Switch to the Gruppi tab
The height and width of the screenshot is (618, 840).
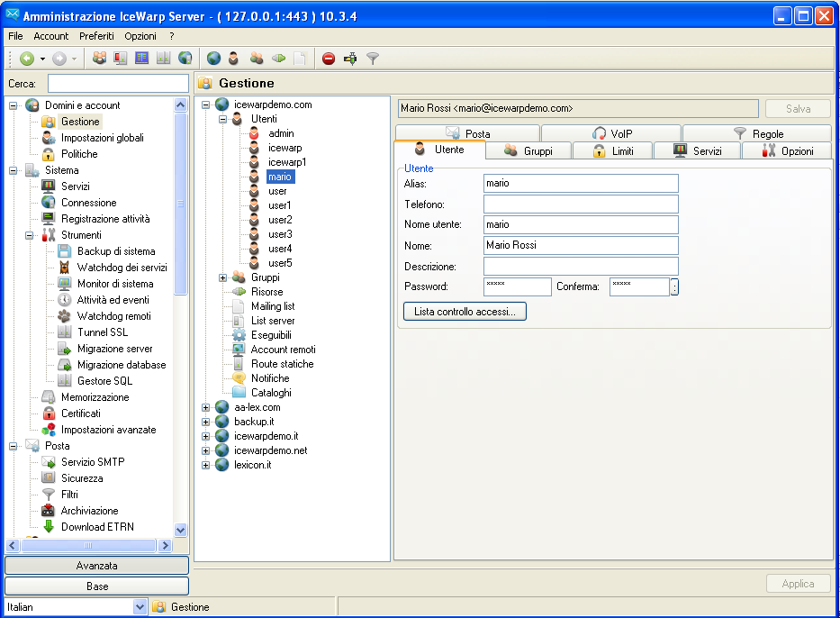(x=528, y=150)
